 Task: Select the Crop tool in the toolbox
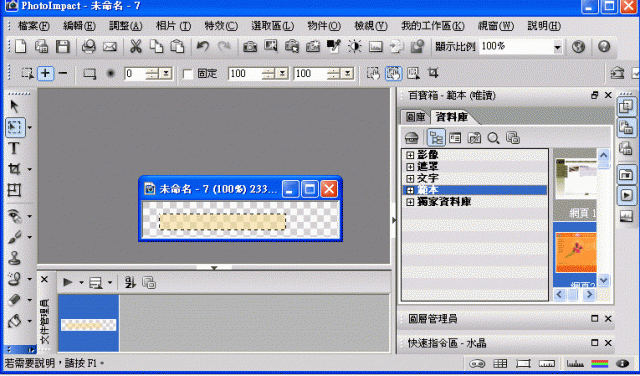click(14, 169)
